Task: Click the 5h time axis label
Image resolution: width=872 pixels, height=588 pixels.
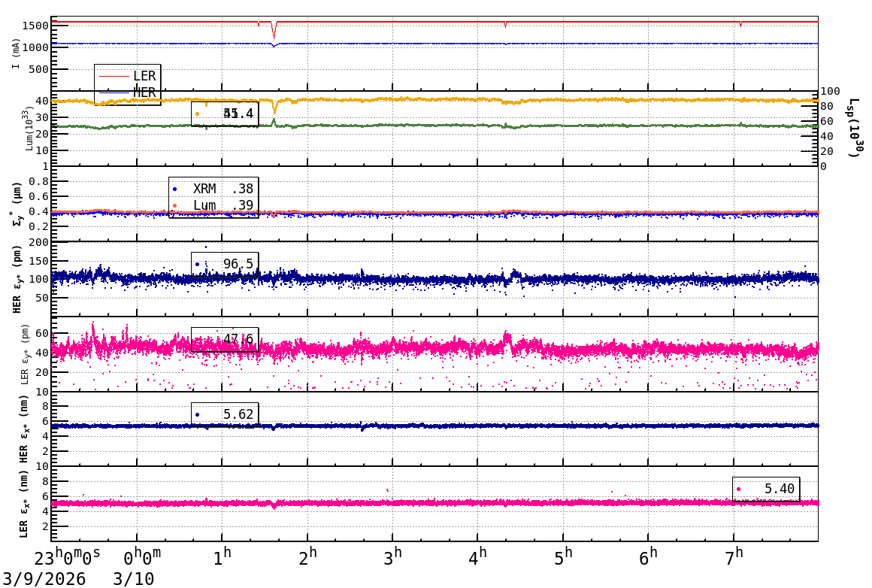Action: pos(563,557)
